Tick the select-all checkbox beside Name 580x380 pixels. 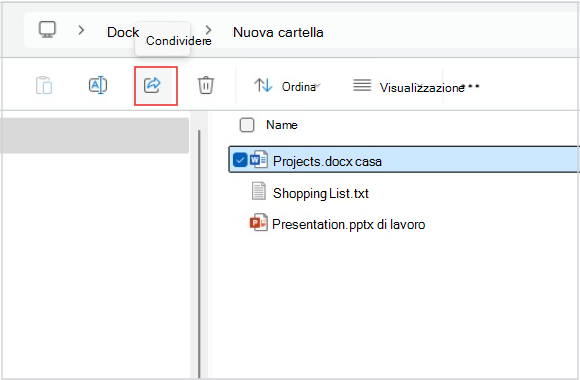tap(247, 125)
